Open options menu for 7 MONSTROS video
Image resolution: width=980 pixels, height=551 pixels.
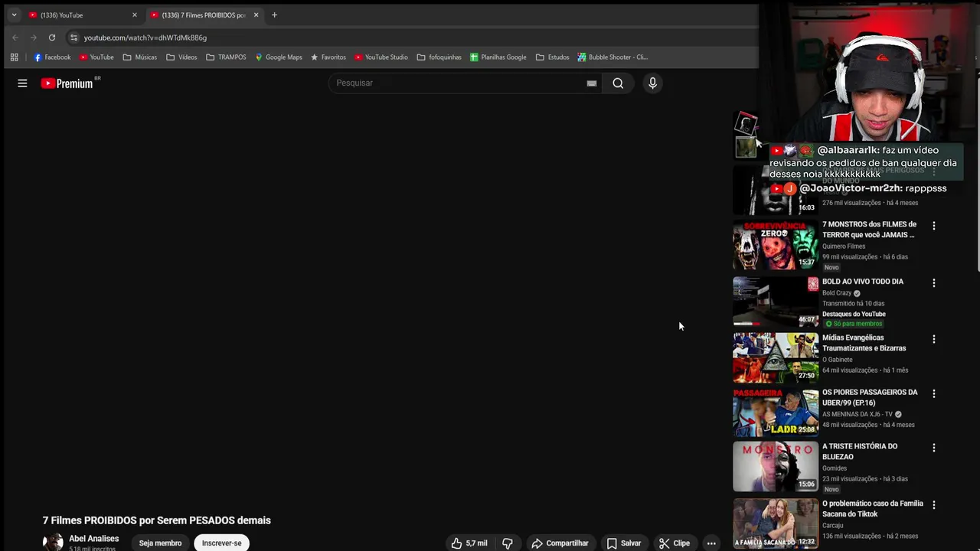point(933,226)
